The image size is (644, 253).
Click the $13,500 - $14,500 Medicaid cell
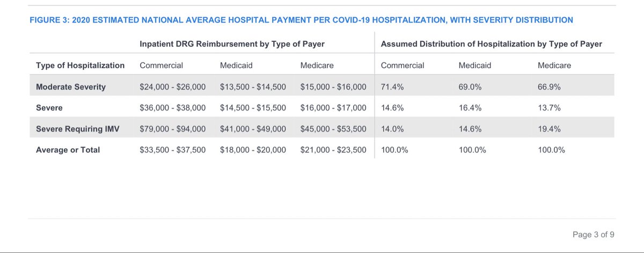click(253, 86)
